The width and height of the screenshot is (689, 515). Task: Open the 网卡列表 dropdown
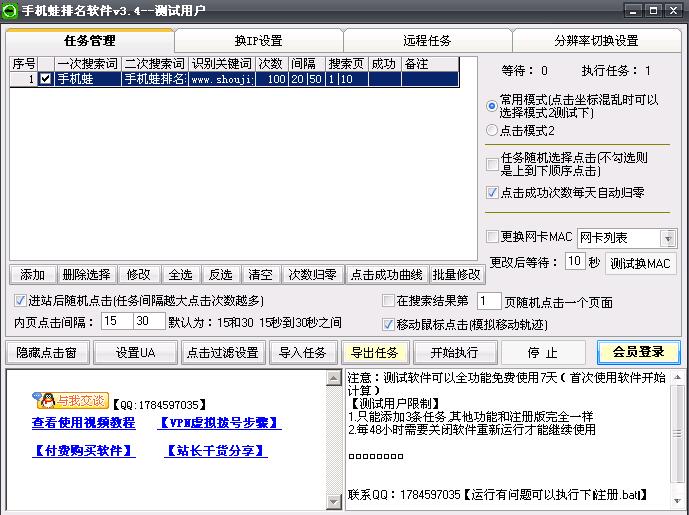pyautogui.click(x=668, y=238)
